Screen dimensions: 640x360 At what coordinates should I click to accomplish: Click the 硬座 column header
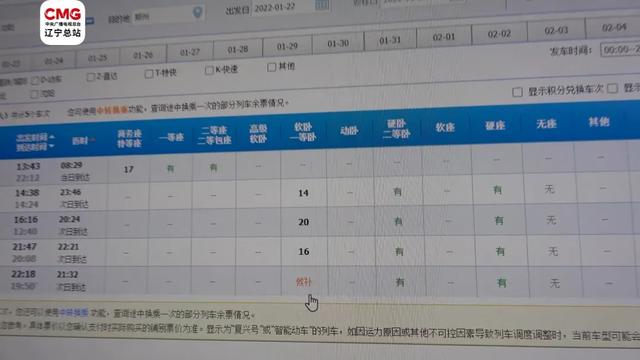point(495,125)
